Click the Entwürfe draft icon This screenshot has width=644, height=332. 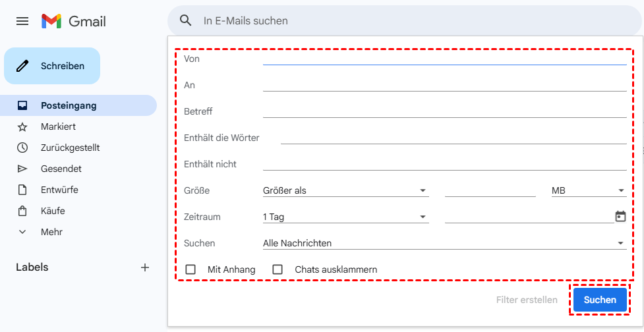click(22, 190)
